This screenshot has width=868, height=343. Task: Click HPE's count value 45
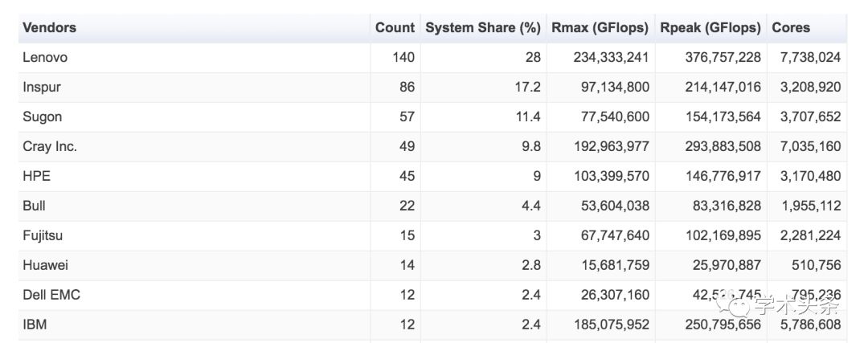407,176
